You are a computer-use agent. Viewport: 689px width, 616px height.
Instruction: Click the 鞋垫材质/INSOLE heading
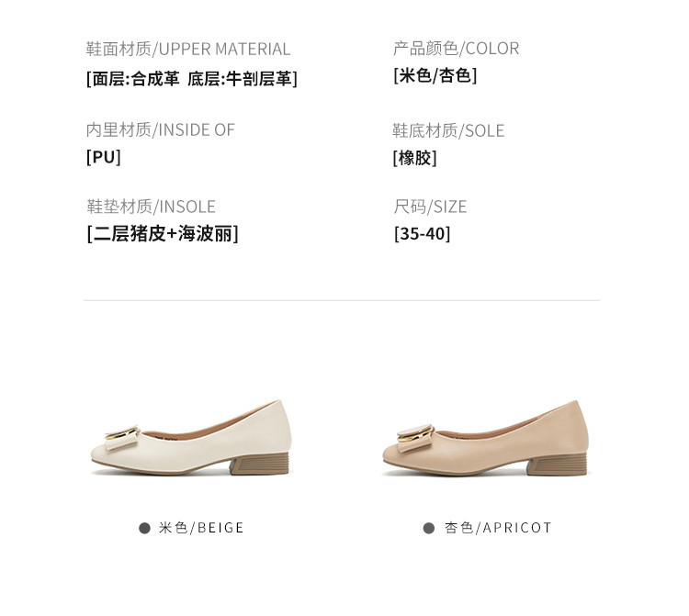click(x=151, y=207)
